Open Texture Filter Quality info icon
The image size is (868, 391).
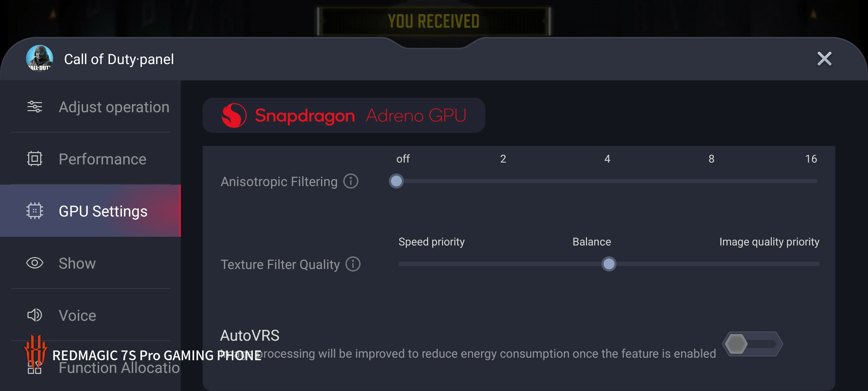(x=353, y=264)
